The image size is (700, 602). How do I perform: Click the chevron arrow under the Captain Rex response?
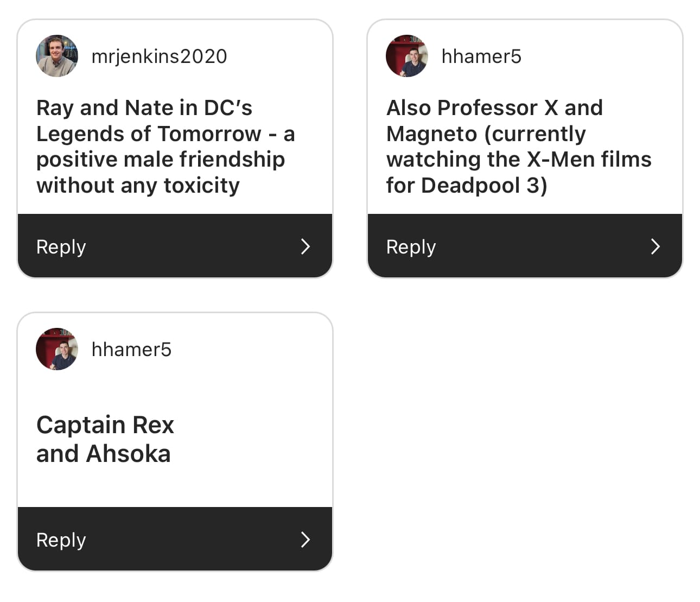(x=306, y=540)
